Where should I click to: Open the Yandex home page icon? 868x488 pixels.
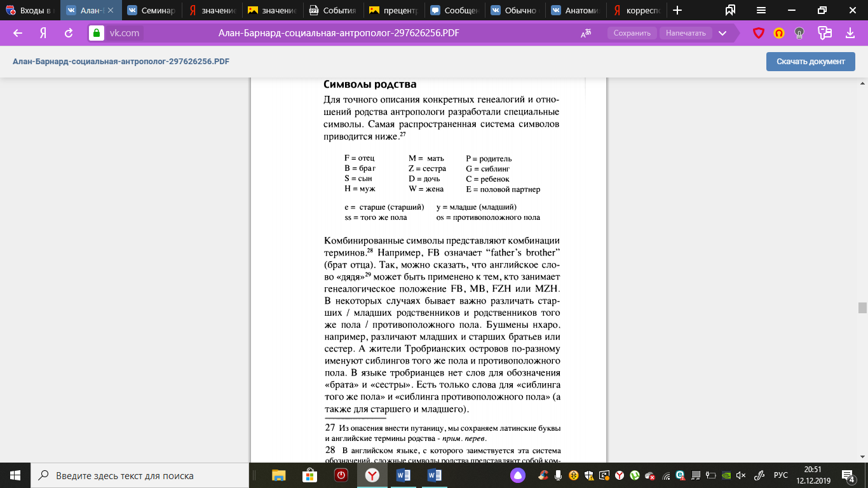43,33
